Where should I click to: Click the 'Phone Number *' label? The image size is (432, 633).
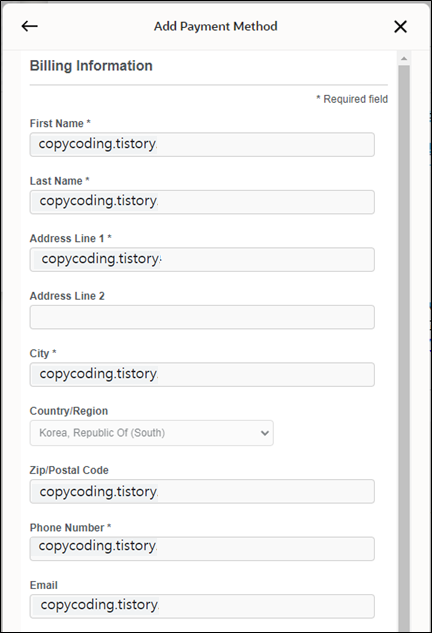point(71,528)
